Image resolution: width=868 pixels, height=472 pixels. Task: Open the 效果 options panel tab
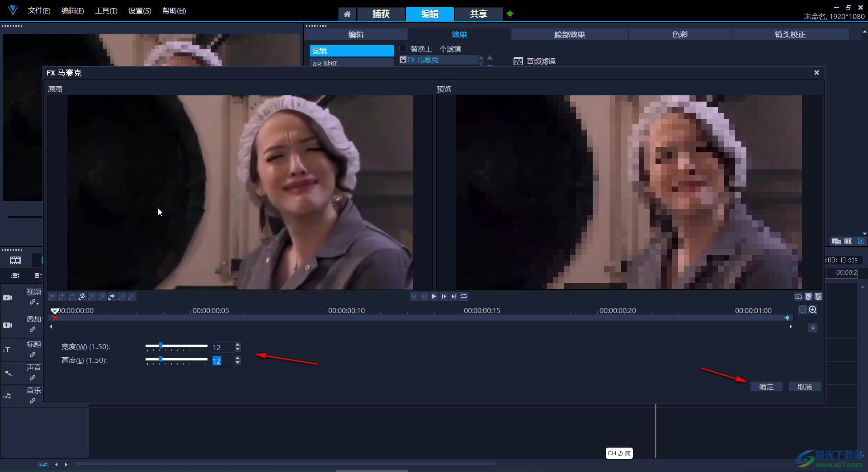click(459, 34)
